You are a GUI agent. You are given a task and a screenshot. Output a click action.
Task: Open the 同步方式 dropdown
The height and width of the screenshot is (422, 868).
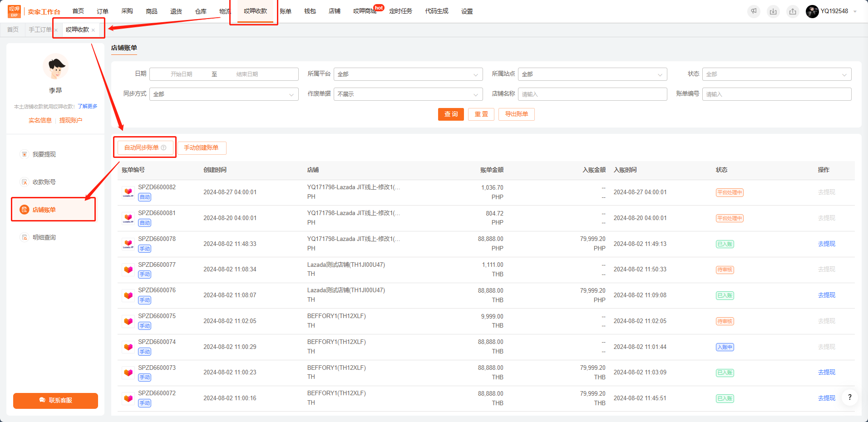(224, 94)
